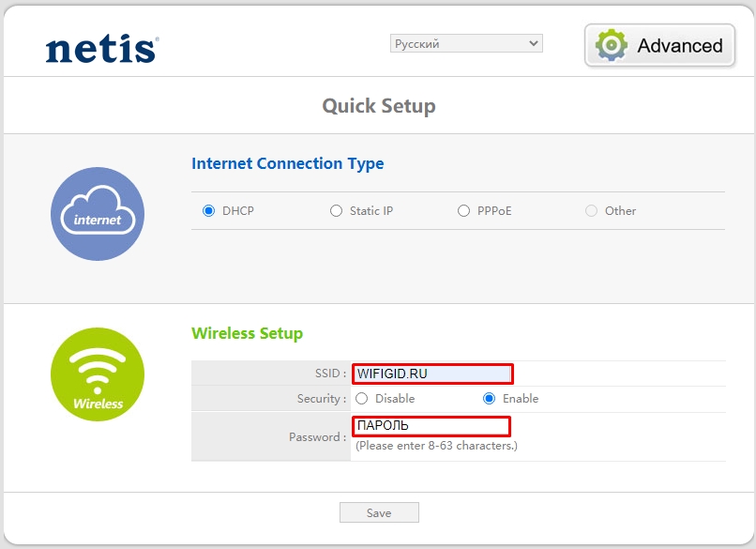Select the PPPoE radio button
This screenshot has width=756, height=549.
pos(463,211)
